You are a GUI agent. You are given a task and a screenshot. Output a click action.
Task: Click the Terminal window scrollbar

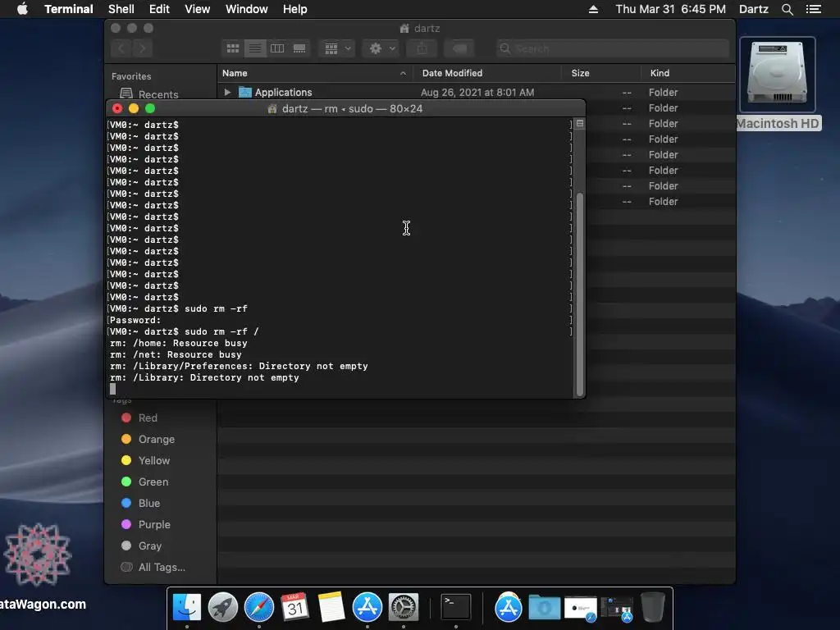(580, 294)
